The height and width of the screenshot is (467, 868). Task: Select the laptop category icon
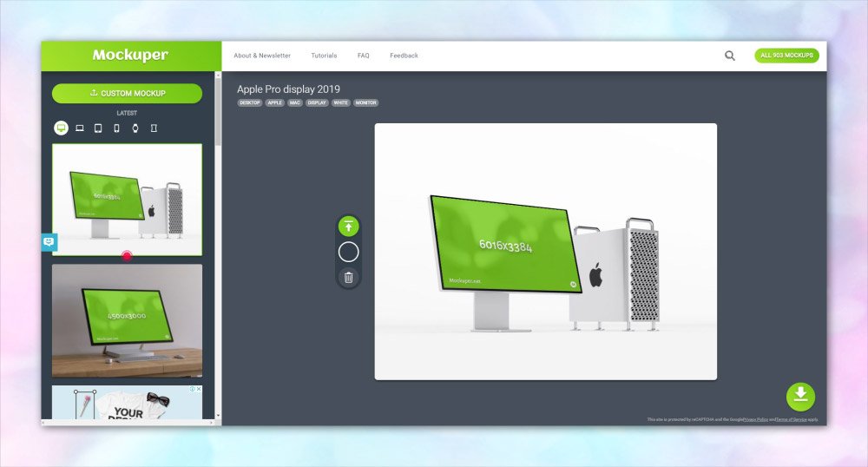pyautogui.click(x=80, y=128)
